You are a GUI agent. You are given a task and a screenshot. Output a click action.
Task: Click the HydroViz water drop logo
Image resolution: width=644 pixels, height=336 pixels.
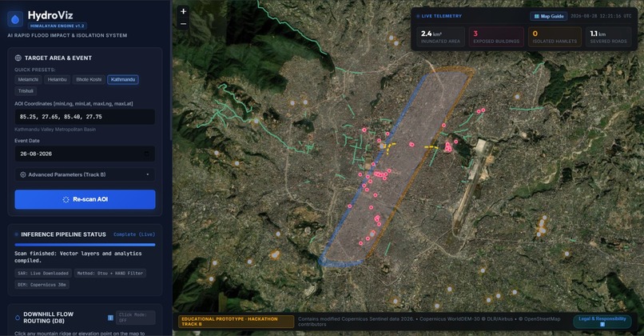[x=15, y=18]
